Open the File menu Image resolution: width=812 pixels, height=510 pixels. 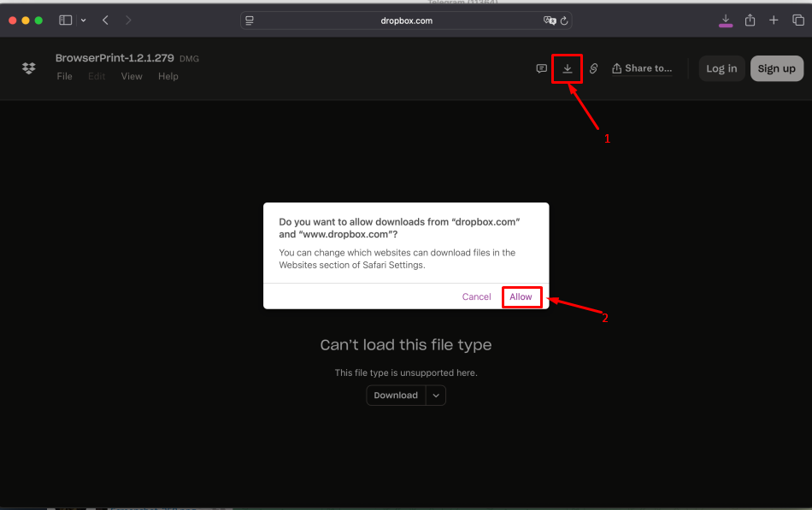[x=65, y=76]
